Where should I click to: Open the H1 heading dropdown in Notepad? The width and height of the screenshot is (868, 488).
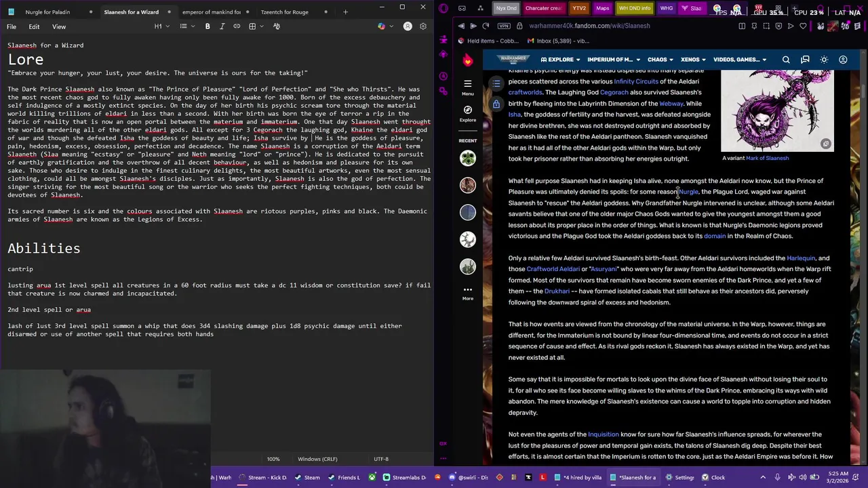coord(161,26)
